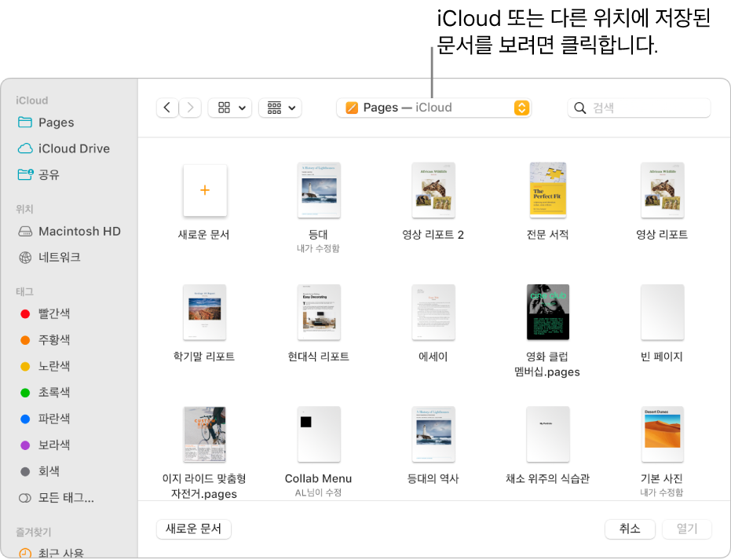Click the 내가 수정함 note under 등대
This screenshot has width=731, height=560.
[x=319, y=248]
